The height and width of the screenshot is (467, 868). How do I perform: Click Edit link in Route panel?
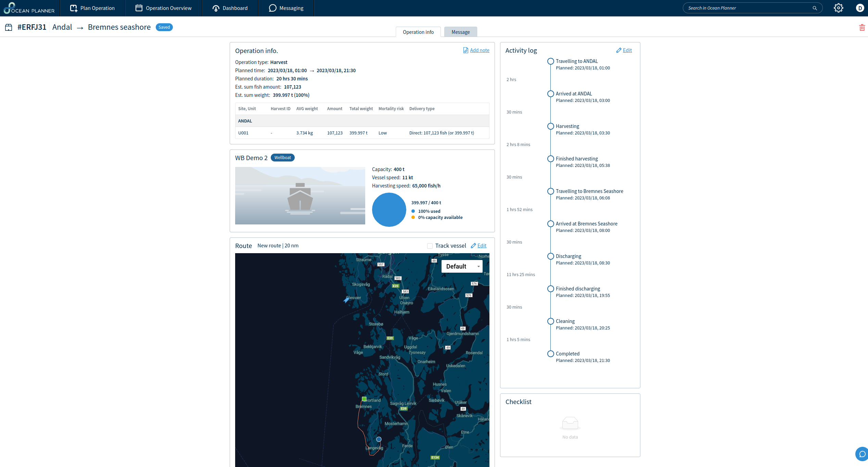tap(482, 246)
